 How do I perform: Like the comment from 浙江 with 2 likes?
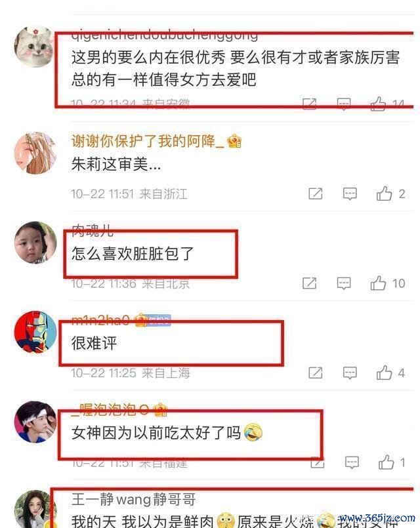(384, 193)
